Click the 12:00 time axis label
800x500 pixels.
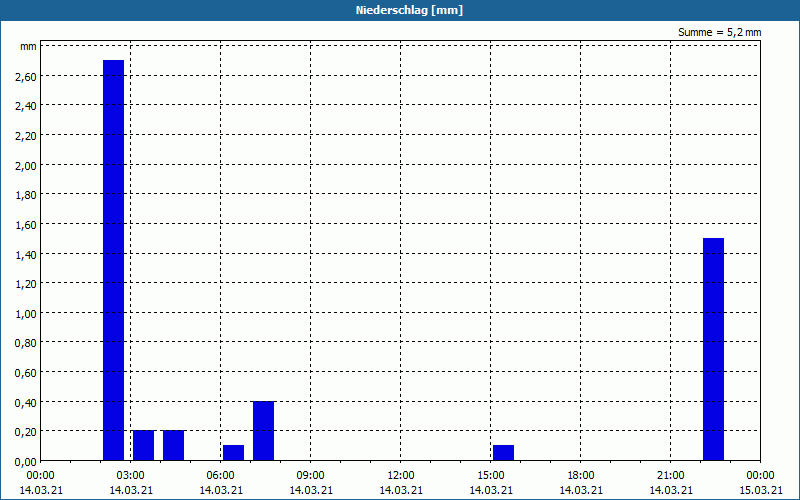401,476
